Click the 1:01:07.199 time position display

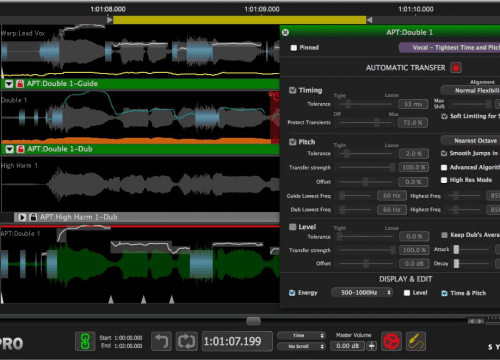pyautogui.click(x=237, y=341)
